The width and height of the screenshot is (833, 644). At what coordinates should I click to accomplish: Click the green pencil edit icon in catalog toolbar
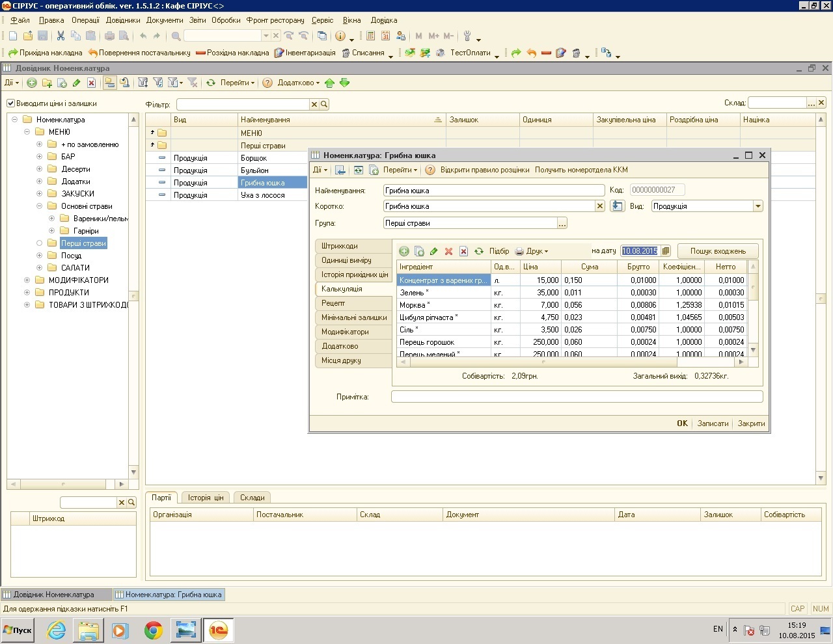pos(77,83)
